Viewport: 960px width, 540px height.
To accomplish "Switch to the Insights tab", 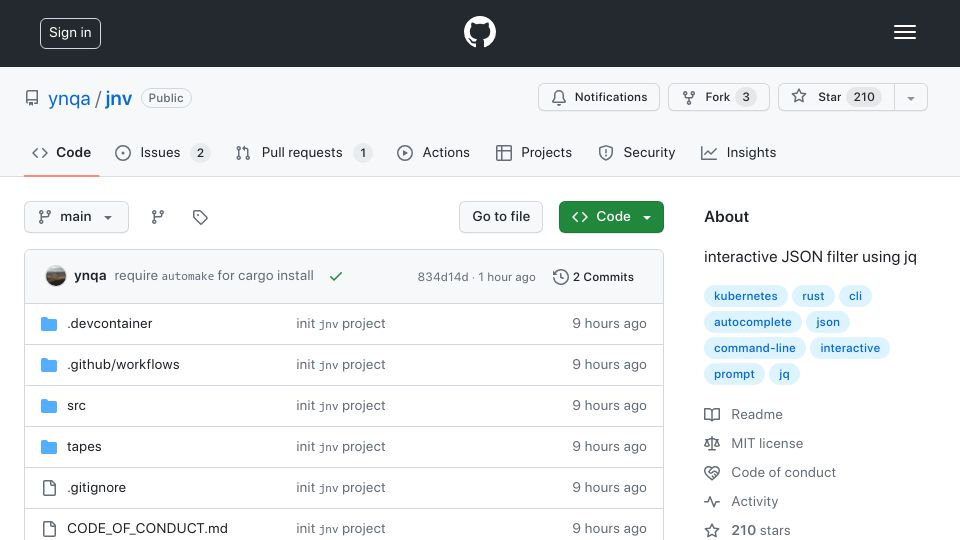I will 738,152.
